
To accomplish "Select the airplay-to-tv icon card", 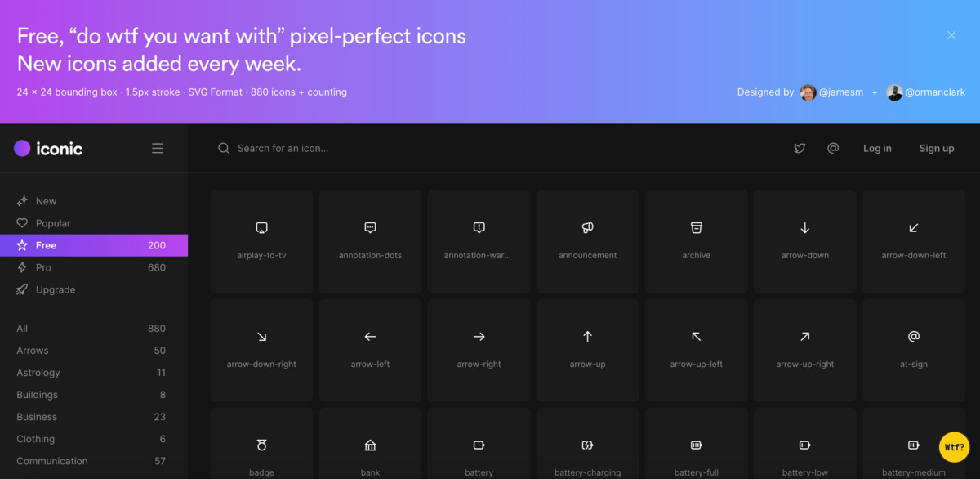I will tap(261, 241).
